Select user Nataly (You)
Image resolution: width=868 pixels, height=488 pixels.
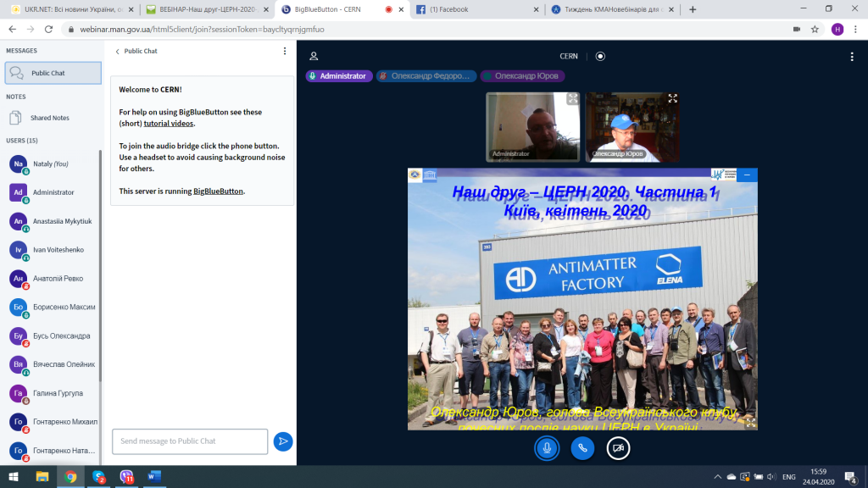[x=52, y=164]
